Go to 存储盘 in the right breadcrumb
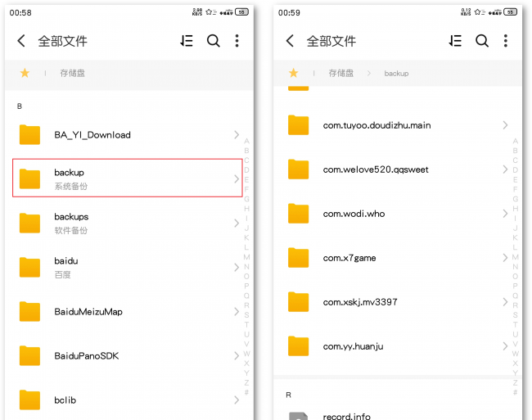This screenshot has height=420, width=532. 341,73
